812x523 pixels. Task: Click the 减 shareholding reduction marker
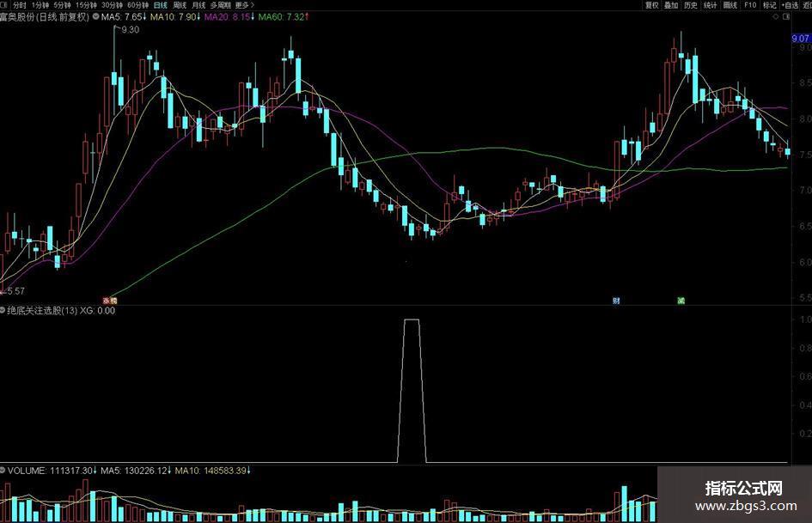coord(681,301)
